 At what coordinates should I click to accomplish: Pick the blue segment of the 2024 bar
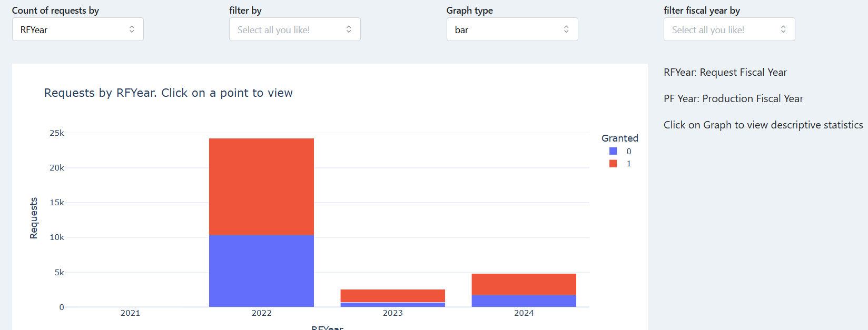(524, 301)
